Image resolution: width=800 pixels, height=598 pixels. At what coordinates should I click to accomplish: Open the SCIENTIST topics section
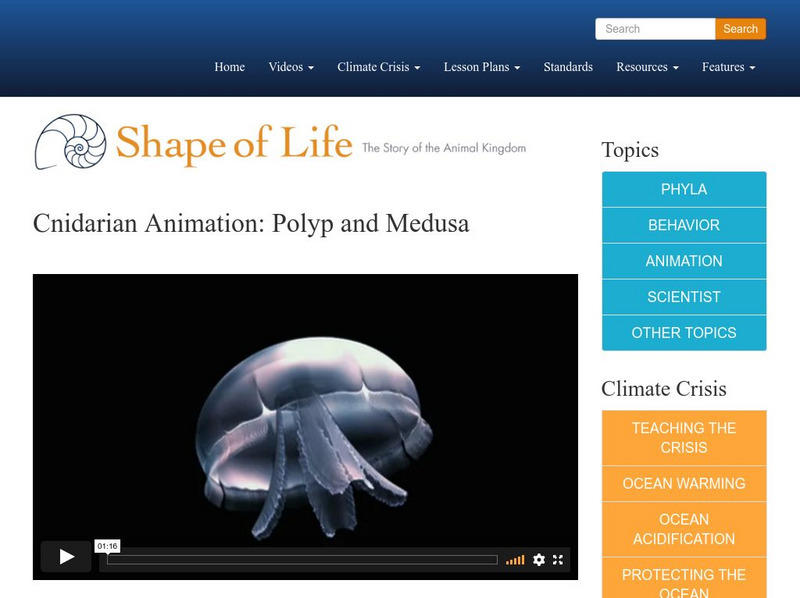[683, 297]
